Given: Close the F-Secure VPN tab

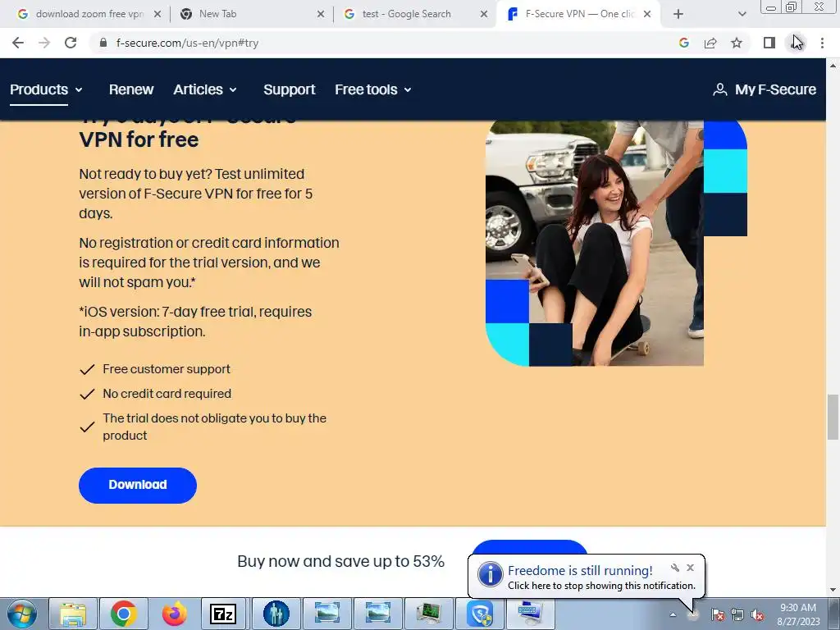Looking at the screenshot, I should point(647,14).
